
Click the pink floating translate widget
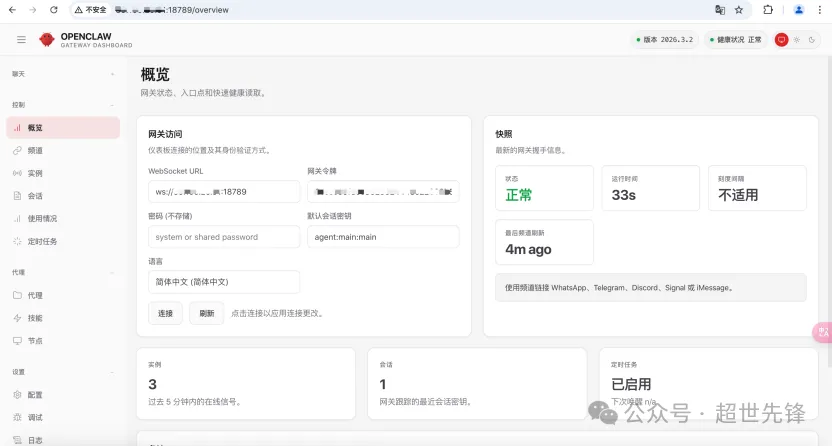823,333
